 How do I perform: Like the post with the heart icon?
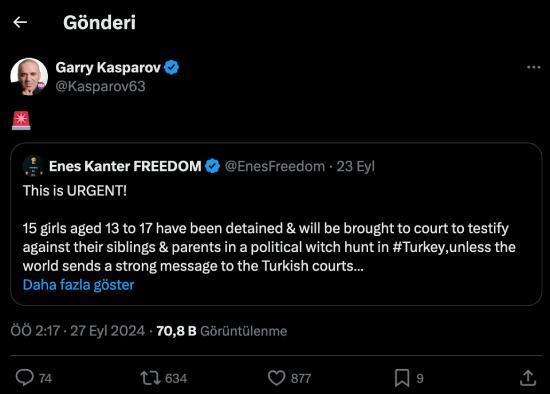point(276,378)
